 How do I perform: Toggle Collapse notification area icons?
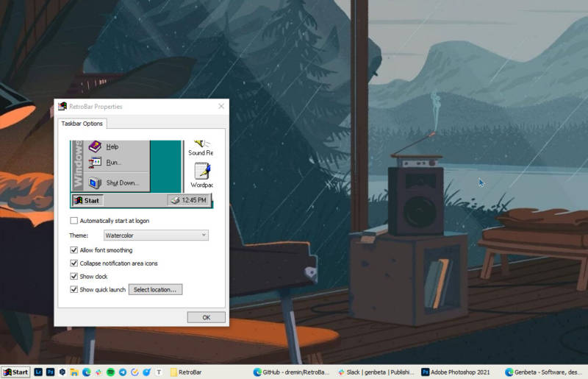click(74, 263)
